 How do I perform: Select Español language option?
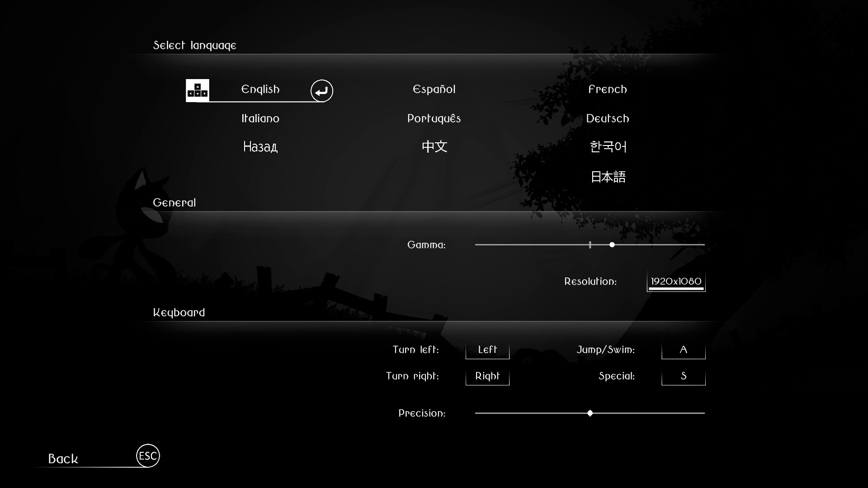tap(434, 89)
